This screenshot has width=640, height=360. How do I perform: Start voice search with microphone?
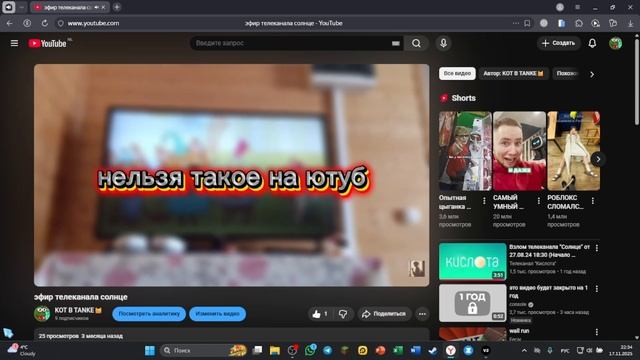pyautogui.click(x=443, y=43)
